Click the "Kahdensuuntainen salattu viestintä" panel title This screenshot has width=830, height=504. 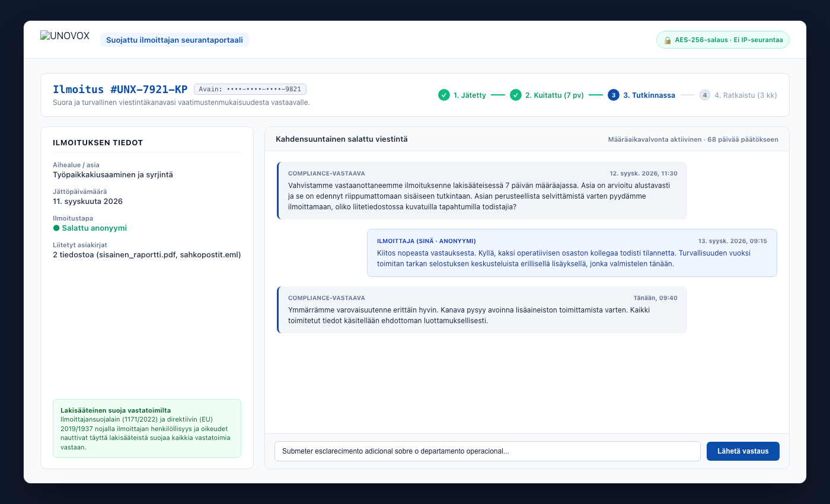coord(341,139)
